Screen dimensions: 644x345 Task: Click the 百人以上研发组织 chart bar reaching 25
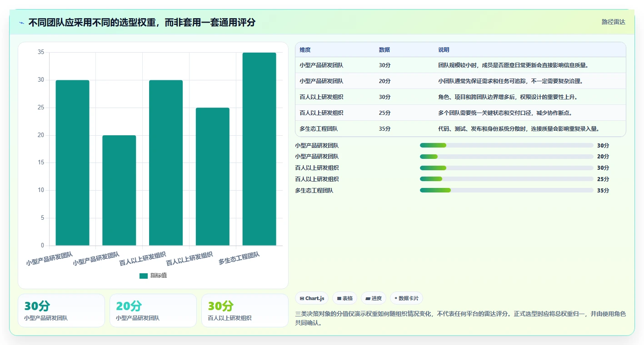213,177
